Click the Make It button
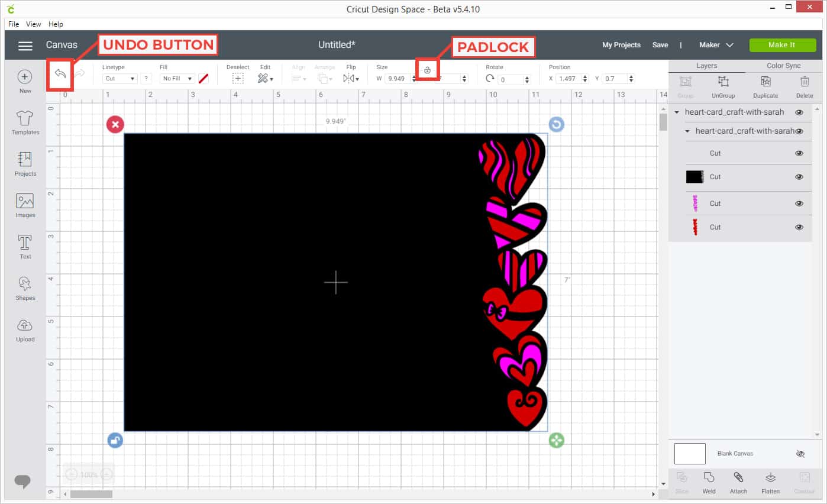Image resolution: width=827 pixels, height=504 pixels. pos(781,45)
